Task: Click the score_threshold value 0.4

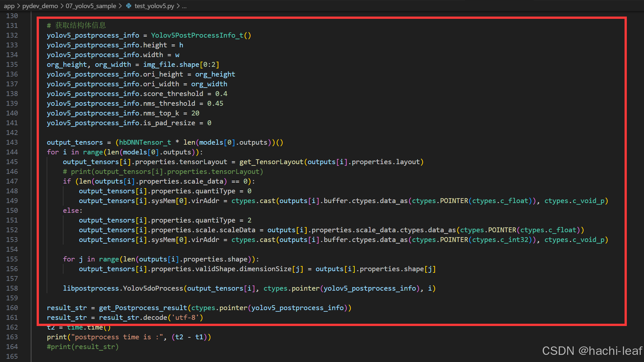Action: click(x=221, y=93)
